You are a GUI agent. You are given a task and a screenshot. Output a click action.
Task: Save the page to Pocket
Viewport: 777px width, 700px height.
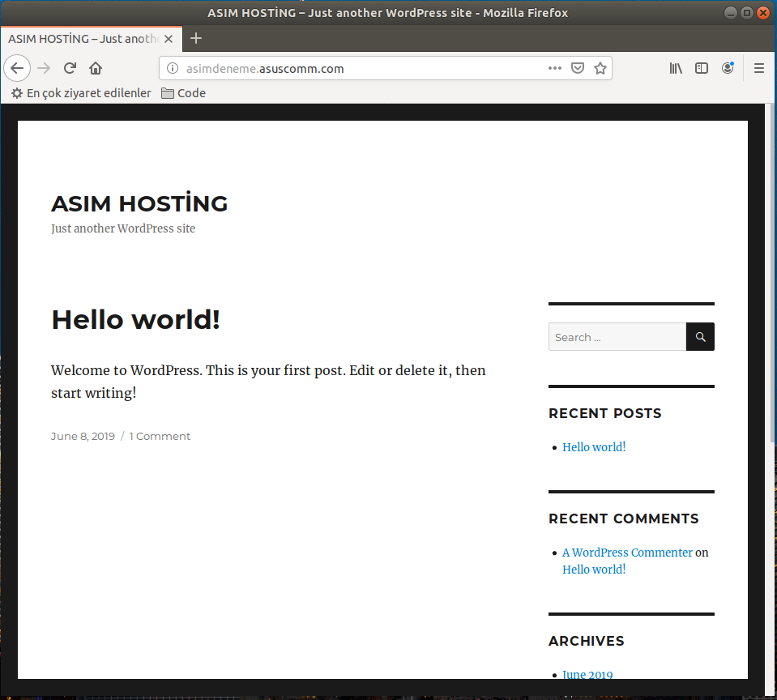point(578,68)
